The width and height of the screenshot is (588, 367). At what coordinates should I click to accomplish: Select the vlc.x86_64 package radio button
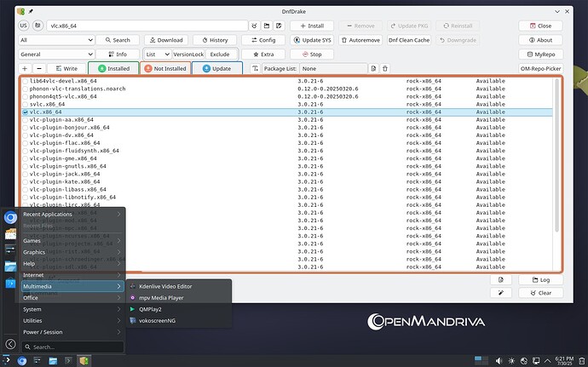click(x=25, y=112)
